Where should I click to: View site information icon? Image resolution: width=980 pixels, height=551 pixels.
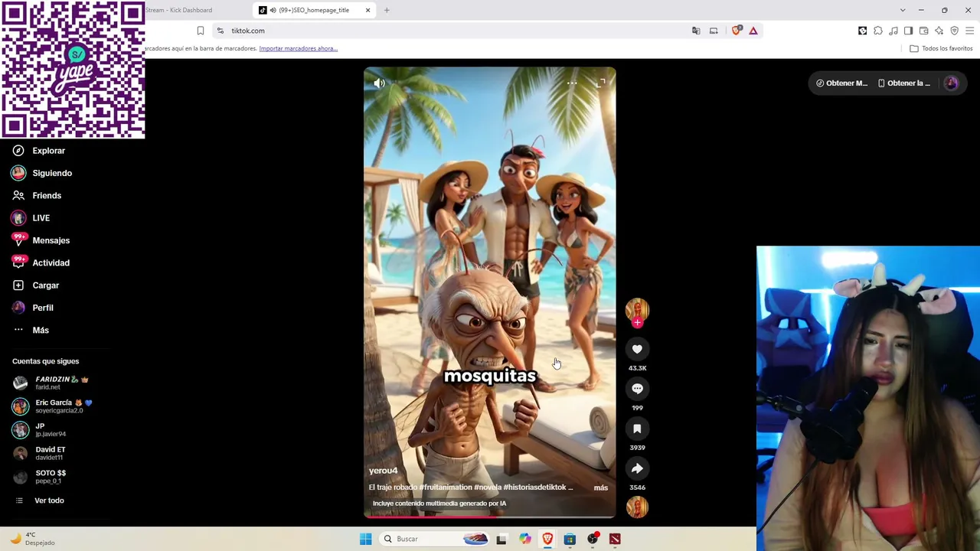220,31
